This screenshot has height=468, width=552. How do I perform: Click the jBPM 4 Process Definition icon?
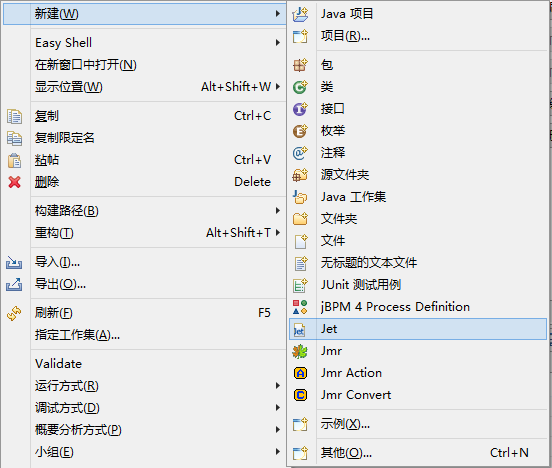coord(300,307)
